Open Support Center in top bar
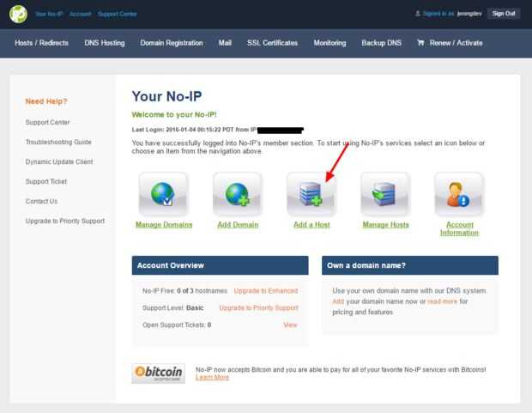Screen dimensions: 532x413 [118, 14]
